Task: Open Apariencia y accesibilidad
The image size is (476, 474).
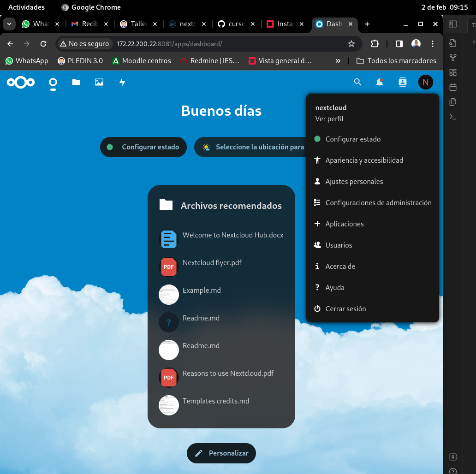Action: coord(373,160)
